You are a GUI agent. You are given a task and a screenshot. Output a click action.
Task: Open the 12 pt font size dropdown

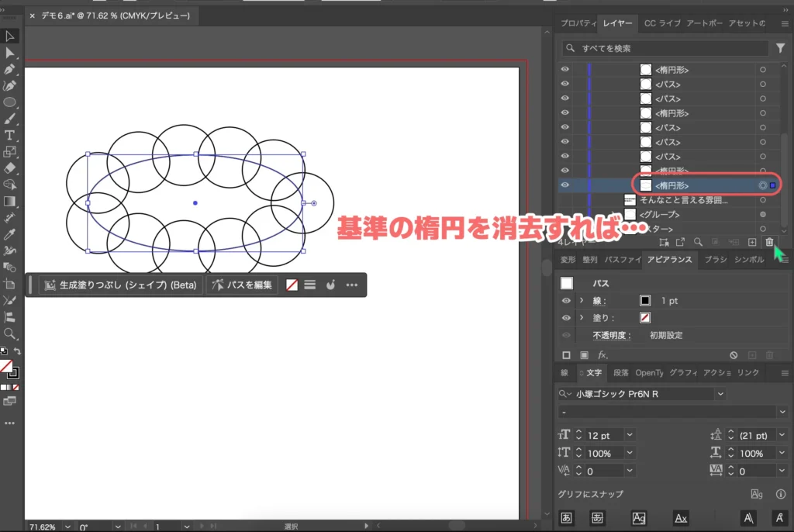point(629,436)
